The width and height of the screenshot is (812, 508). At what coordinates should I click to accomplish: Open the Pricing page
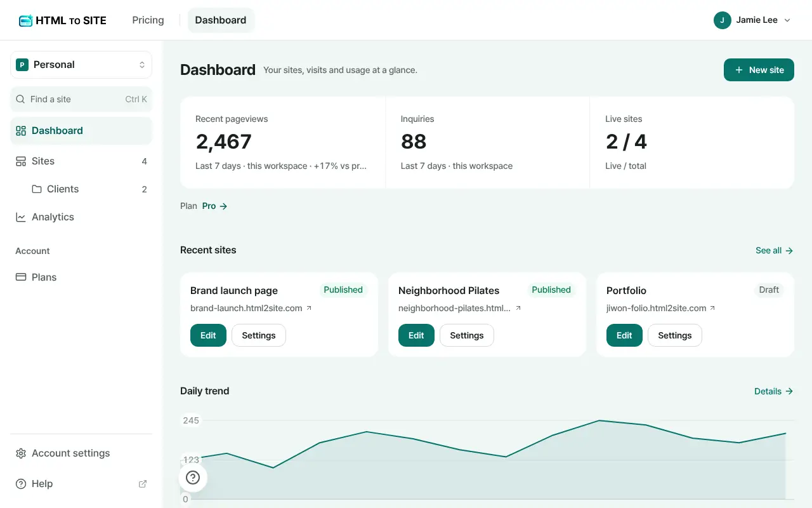pos(148,20)
